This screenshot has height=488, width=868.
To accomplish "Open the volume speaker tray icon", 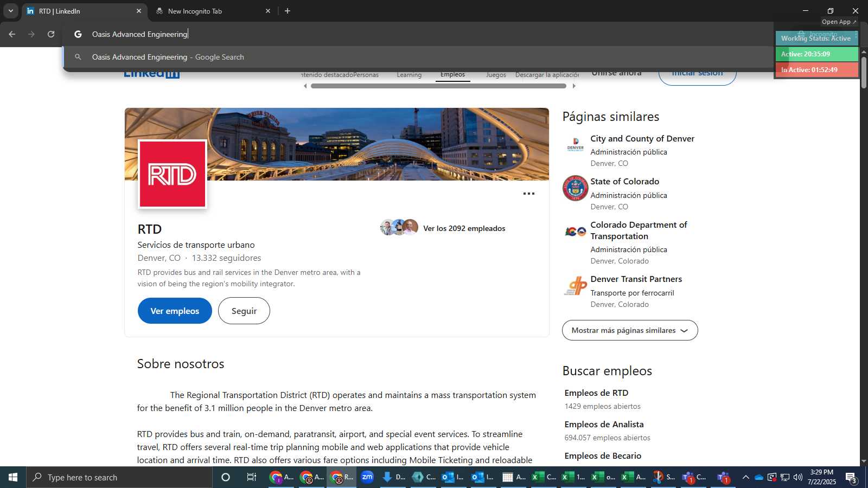I will [x=797, y=477].
